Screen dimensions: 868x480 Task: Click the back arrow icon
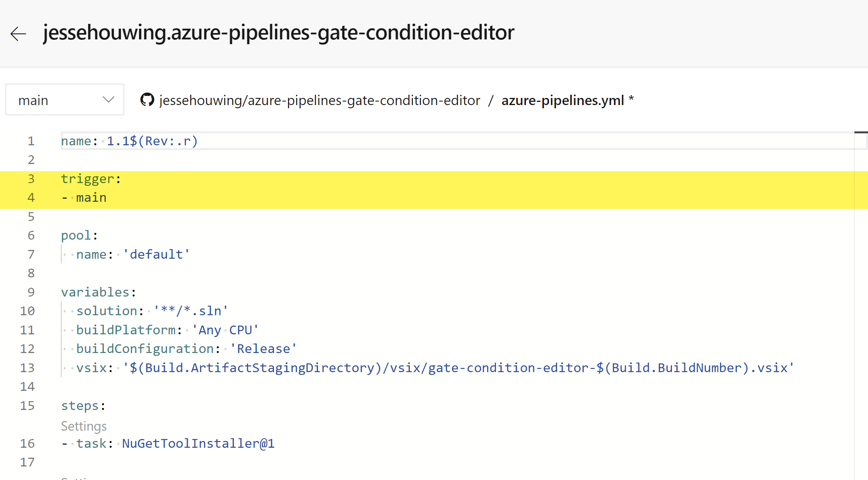click(18, 33)
